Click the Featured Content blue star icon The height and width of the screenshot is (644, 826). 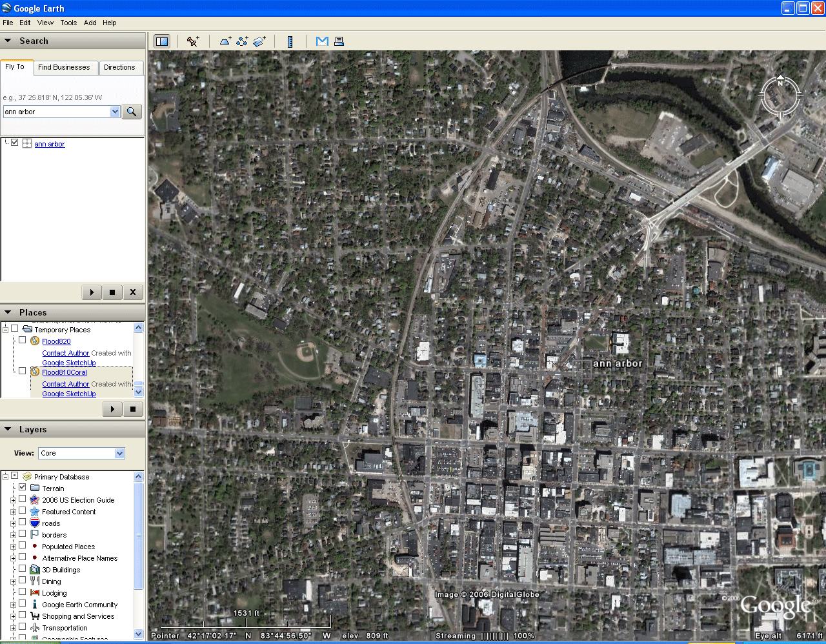[x=35, y=511]
